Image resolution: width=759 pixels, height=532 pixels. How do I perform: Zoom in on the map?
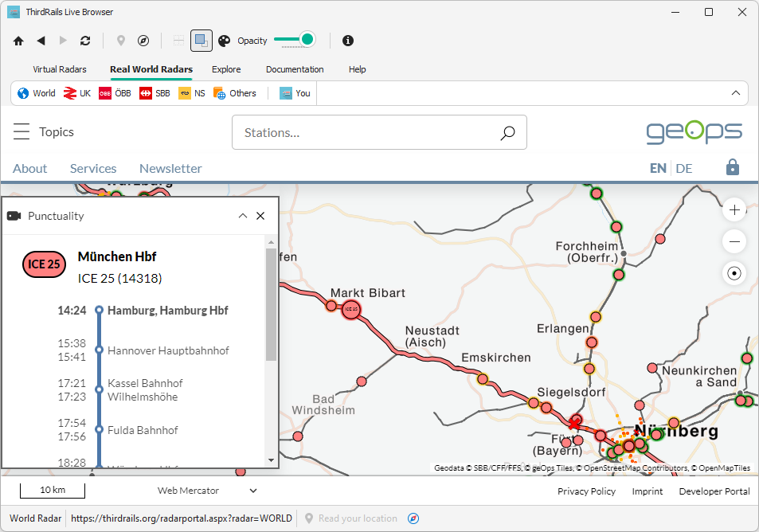[734, 210]
